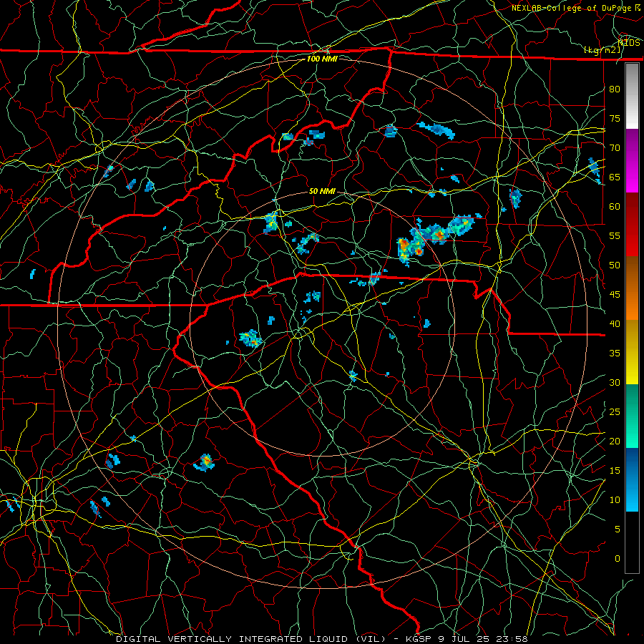The width and height of the screenshot is (644, 644).
Task: Click the "DIGITAL VERTICALLY INTEGRATED LIQUID (VIL)" caption
Action: [x=251, y=639]
